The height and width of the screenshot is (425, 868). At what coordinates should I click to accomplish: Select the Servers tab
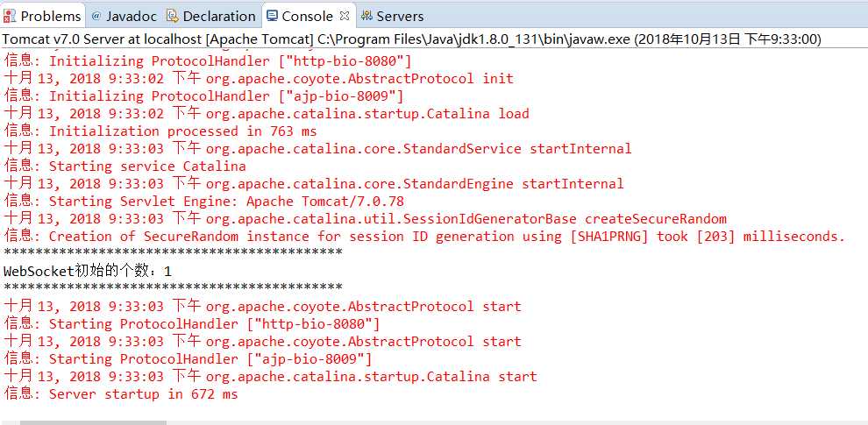coord(393,16)
